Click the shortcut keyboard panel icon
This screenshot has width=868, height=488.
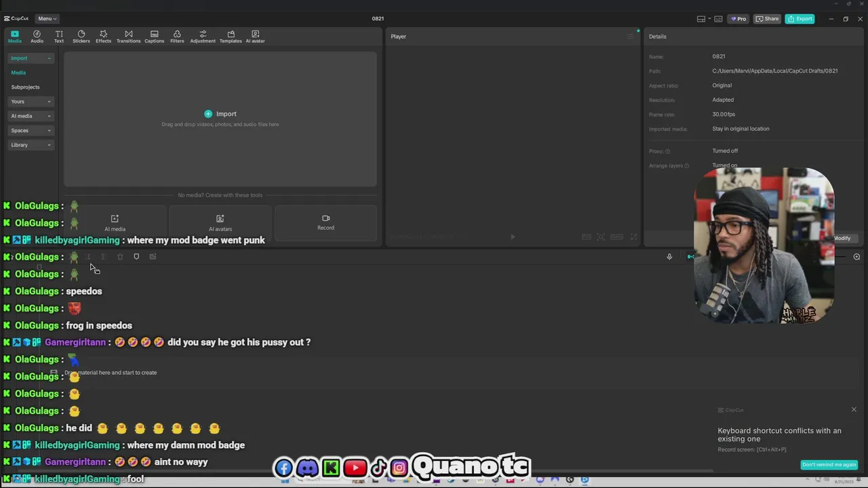pyautogui.click(x=718, y=19)
